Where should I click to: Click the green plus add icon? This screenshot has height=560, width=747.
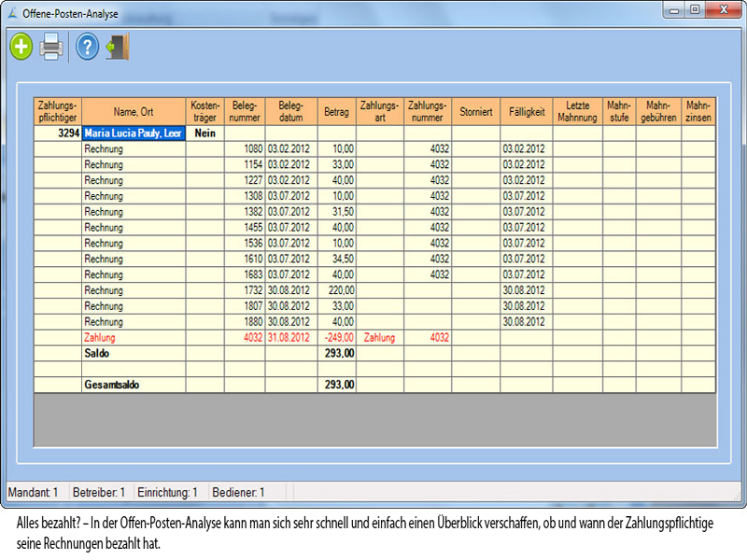(x=21, y=47)
